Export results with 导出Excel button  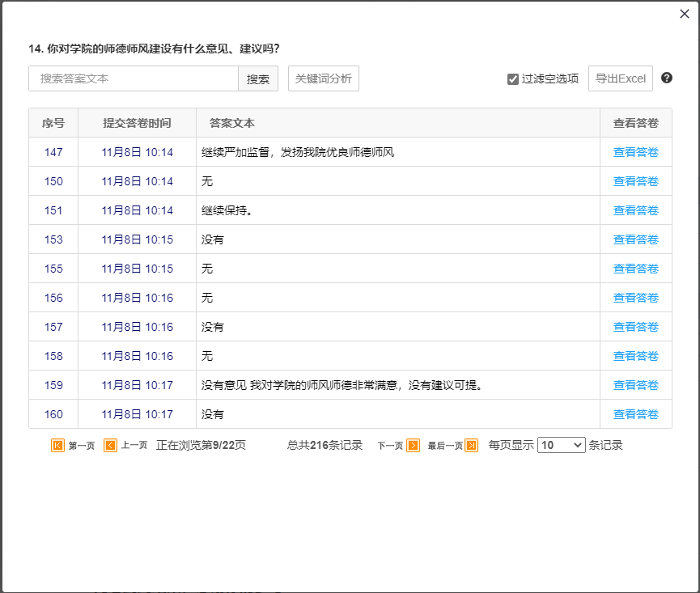point(620,78)
